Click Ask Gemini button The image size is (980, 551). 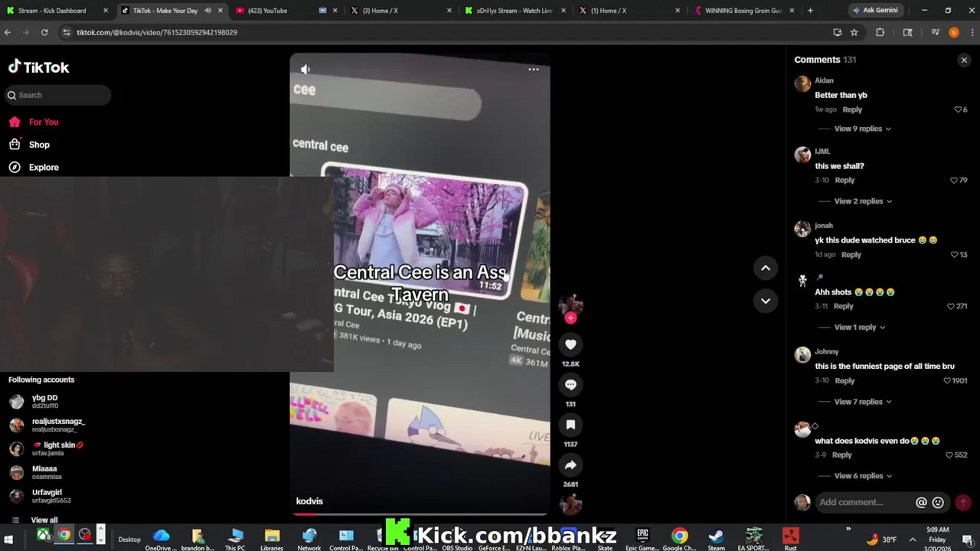[x=875, y=11]
